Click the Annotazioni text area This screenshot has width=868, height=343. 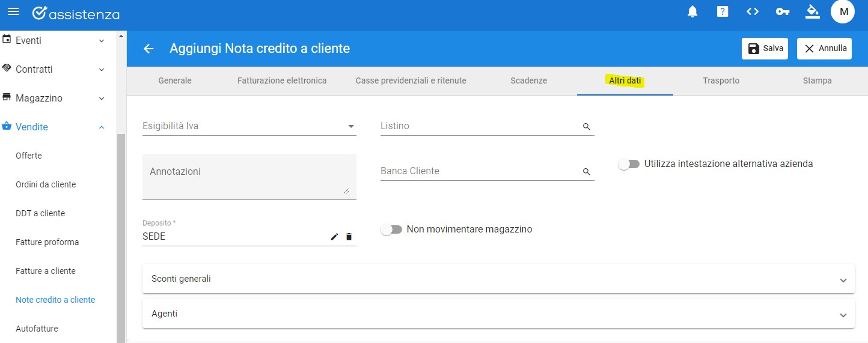249,177
